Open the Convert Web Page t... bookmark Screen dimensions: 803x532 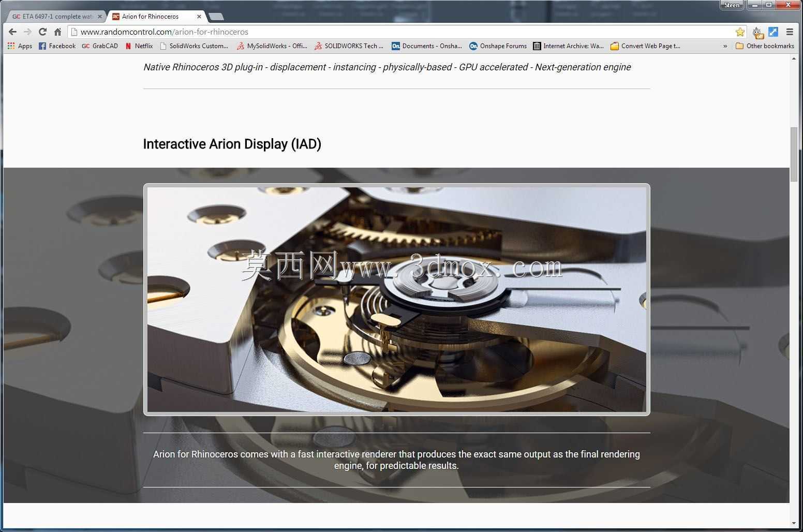tap(645, 46)
